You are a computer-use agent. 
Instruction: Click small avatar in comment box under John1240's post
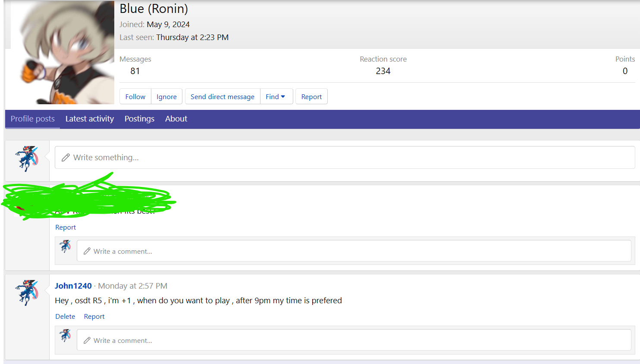tap(66, 336)
